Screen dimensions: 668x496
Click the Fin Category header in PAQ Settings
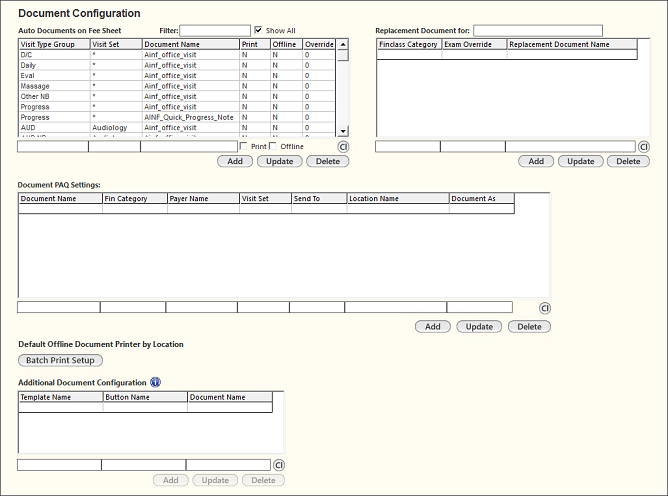pos(135,199)
